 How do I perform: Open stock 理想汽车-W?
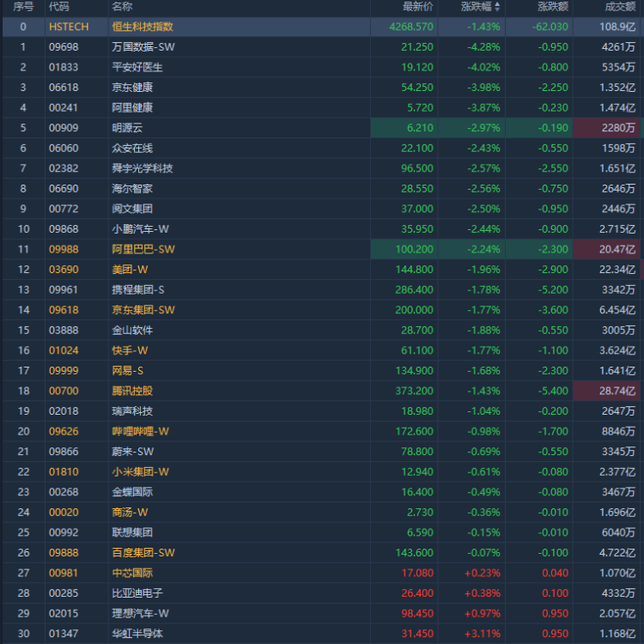pos(140,613)
